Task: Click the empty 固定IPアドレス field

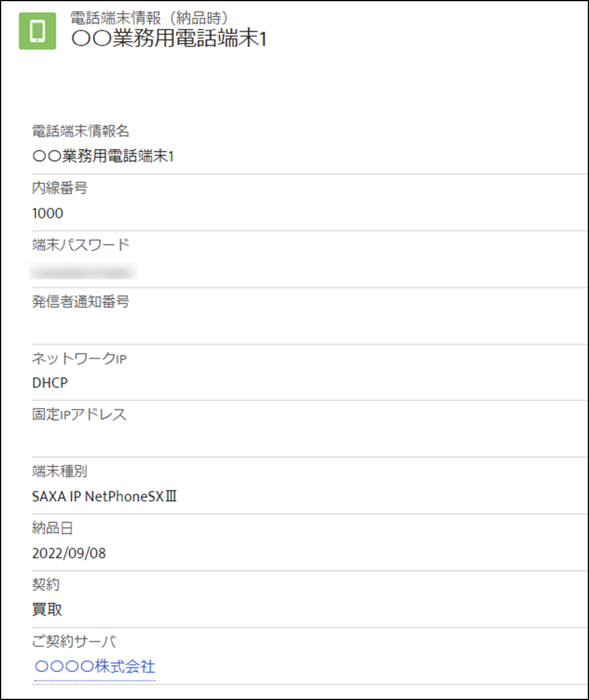Action: [309, 440]
